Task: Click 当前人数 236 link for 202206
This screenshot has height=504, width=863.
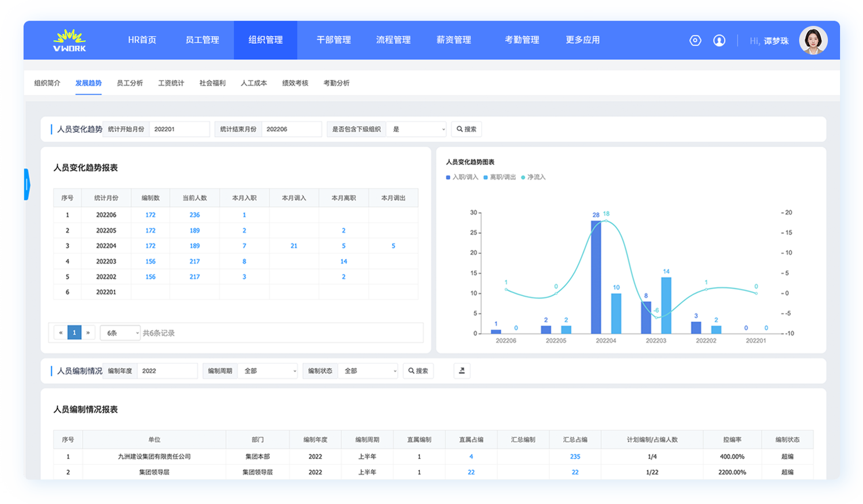Action: 194,215
